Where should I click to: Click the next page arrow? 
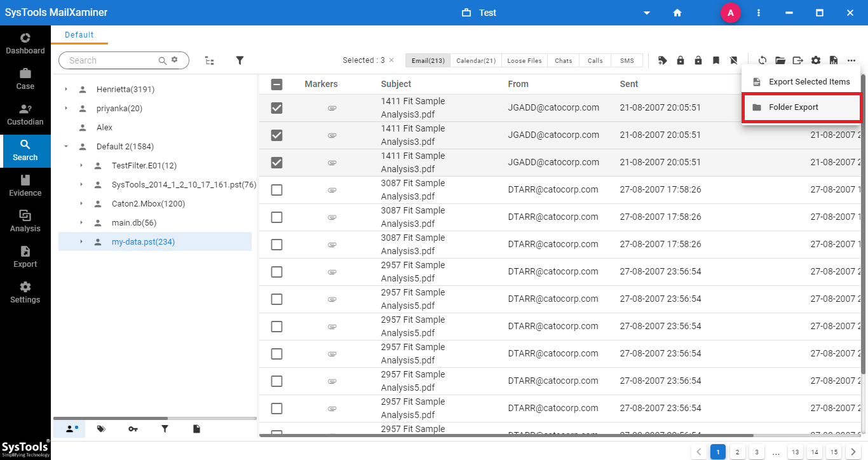tap(853, 452)
